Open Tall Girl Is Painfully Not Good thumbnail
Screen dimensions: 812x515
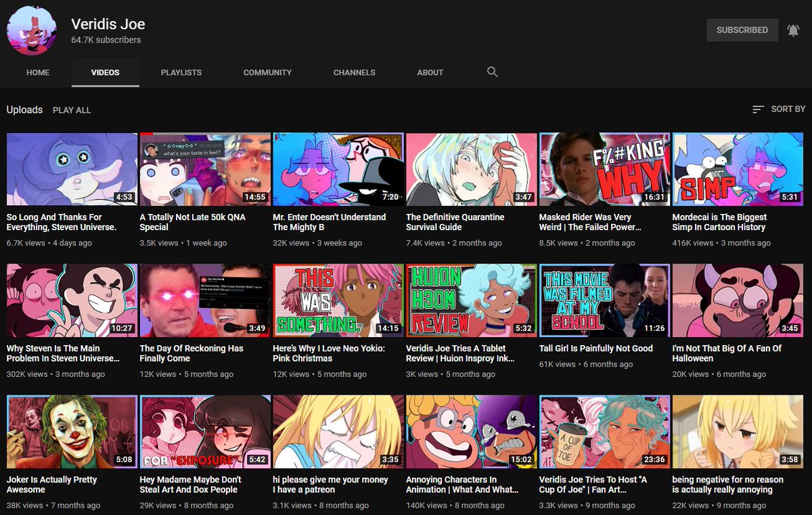[x=604, y=300]
